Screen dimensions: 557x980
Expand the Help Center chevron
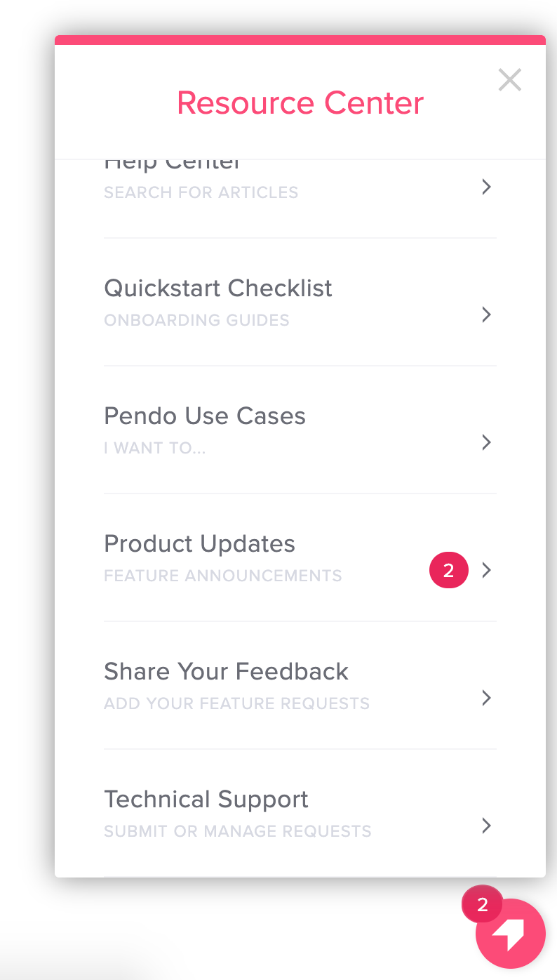pyautogui.click(x=486, y=187)
